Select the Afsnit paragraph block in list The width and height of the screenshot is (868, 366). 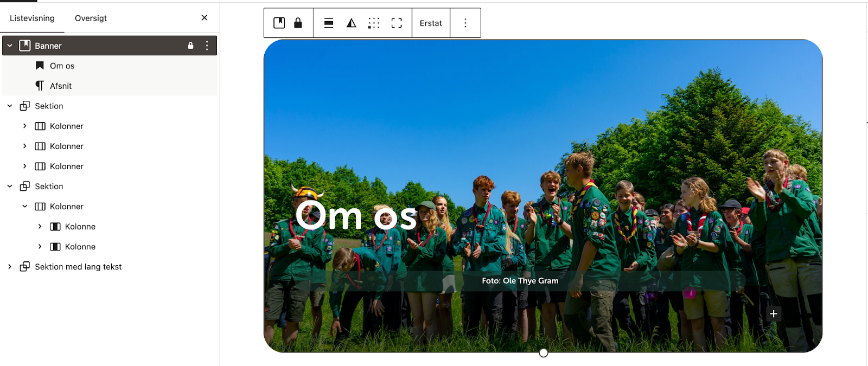click(x=61, y=86)
